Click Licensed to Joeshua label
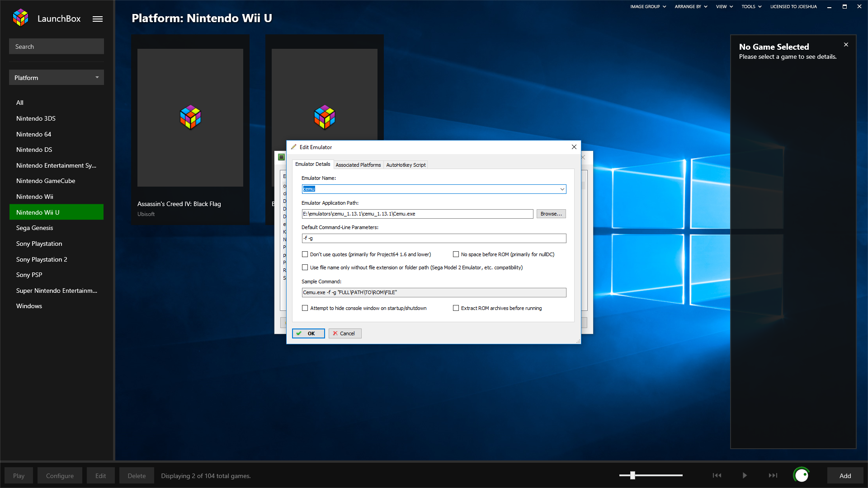The height and width of the screenshot is (488, 868). point(793,7)
